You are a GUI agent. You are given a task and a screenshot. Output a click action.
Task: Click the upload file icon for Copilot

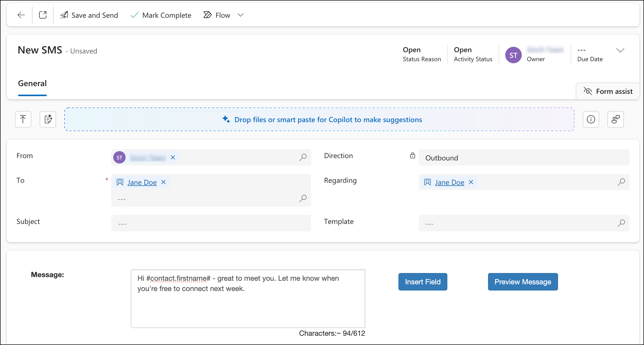click(23, 119)
